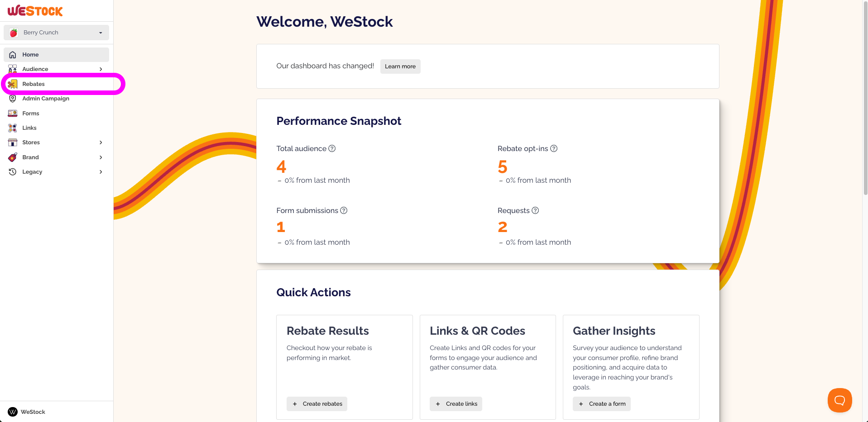
Task: Click the Create rebates button
Action: tap(317, 404)
